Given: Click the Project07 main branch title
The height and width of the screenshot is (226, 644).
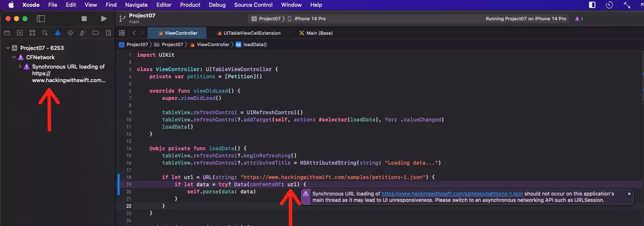Looking at the screenshot, I should click(142, 18).
